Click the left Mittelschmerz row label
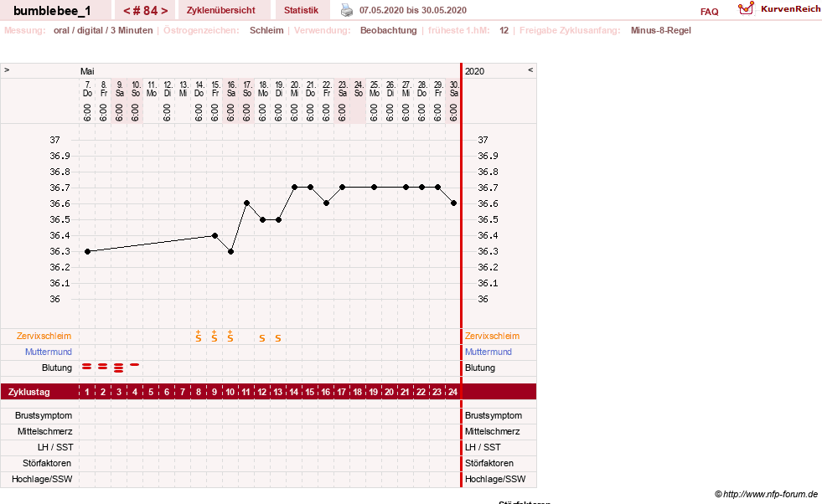This screenshot has height=504, width=822. pos(44,431)
